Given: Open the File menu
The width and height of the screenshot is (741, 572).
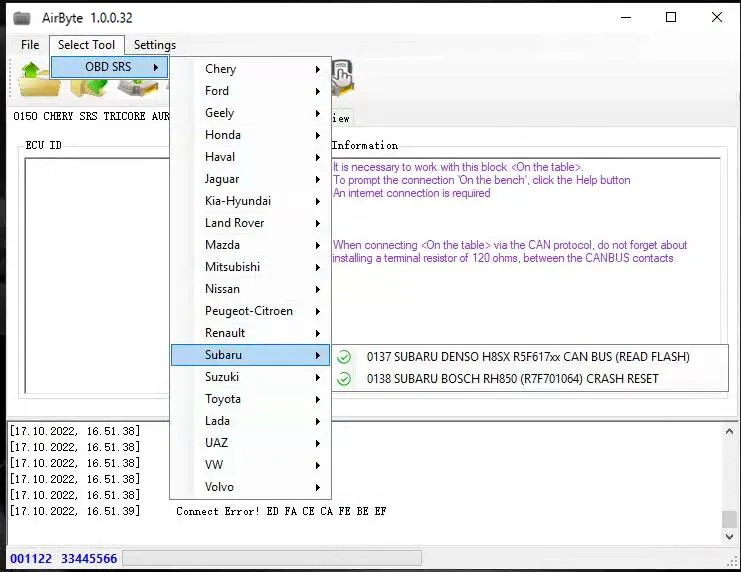Looking at the screenshot, I should point(30,45).
